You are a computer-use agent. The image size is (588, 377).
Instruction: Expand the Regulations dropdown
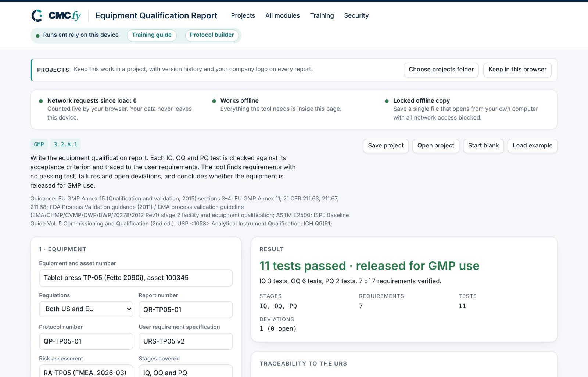(x=86, y=309)
